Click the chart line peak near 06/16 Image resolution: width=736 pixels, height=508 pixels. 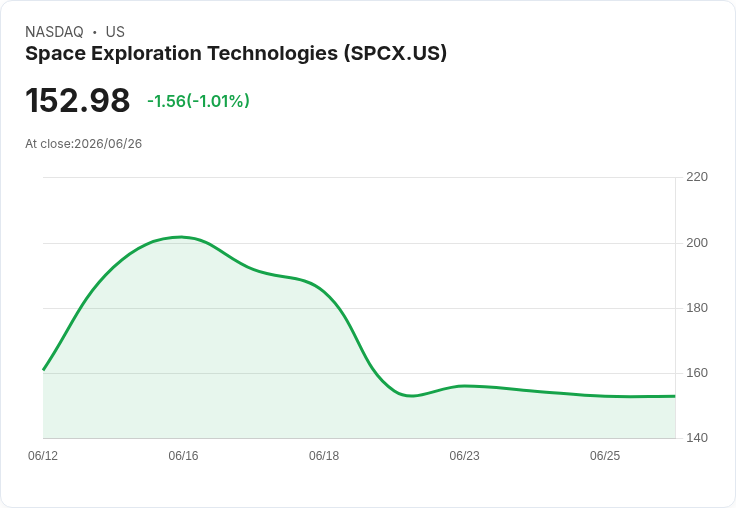(182, 237)
